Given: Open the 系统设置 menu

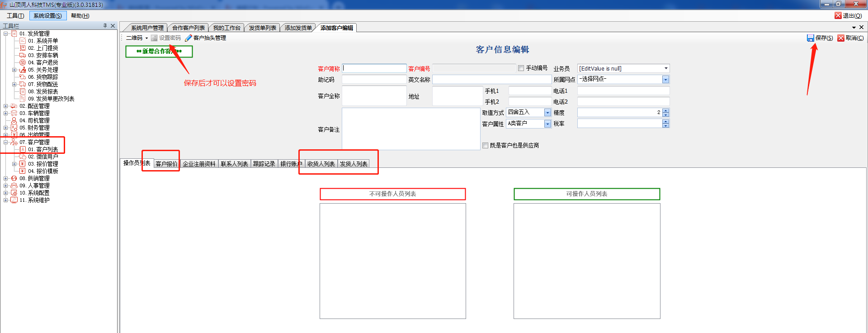Looking at the screenshot, I should (x=48, y=16).
